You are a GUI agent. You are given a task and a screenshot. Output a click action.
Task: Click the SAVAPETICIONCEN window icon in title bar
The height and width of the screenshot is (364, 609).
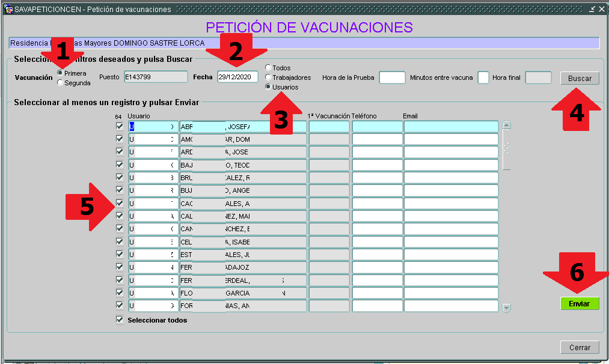(8, 10)
